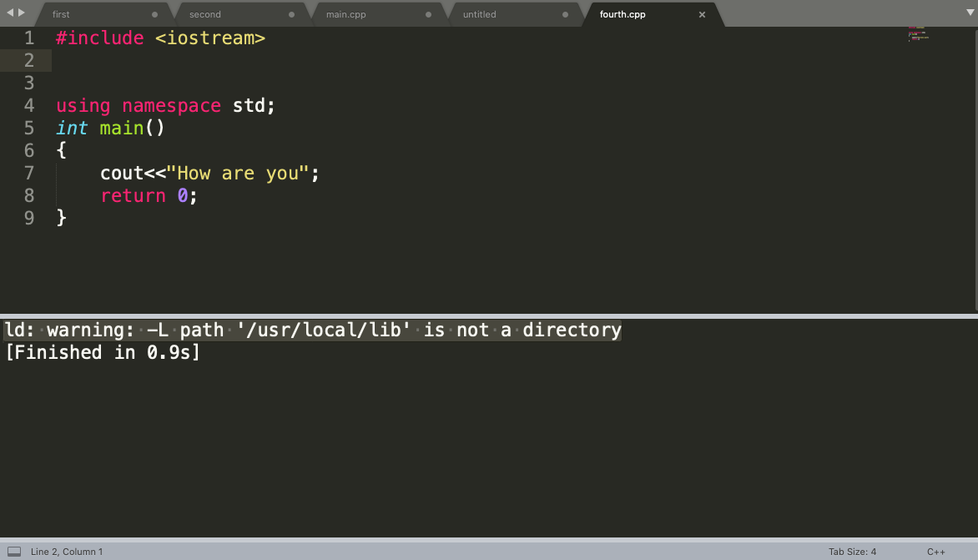This screenshot has height=560, width=978.
Task: Switch to the first tab
Action: (x=92, y=14)
